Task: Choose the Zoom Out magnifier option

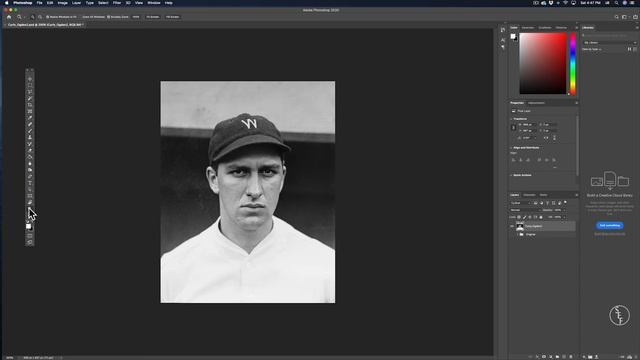Action: [40, 17]
